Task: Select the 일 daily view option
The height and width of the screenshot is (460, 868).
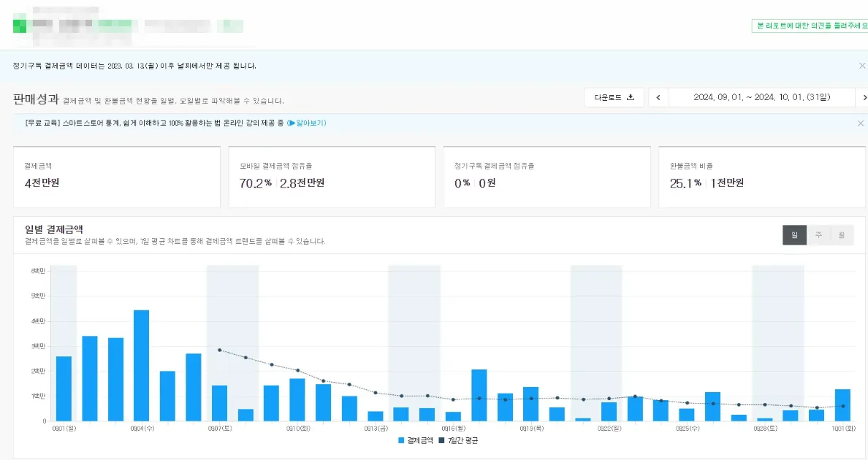Action: (794, 235)
